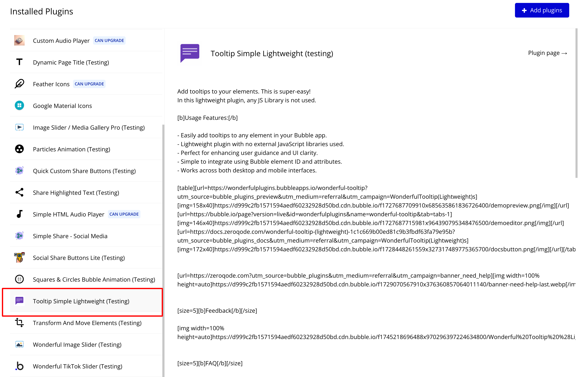Image resolution: width=588 pixels, height=377 pixels.
Task: Click the plugin description panel scrollbar
Action: (x=576, y=103)
